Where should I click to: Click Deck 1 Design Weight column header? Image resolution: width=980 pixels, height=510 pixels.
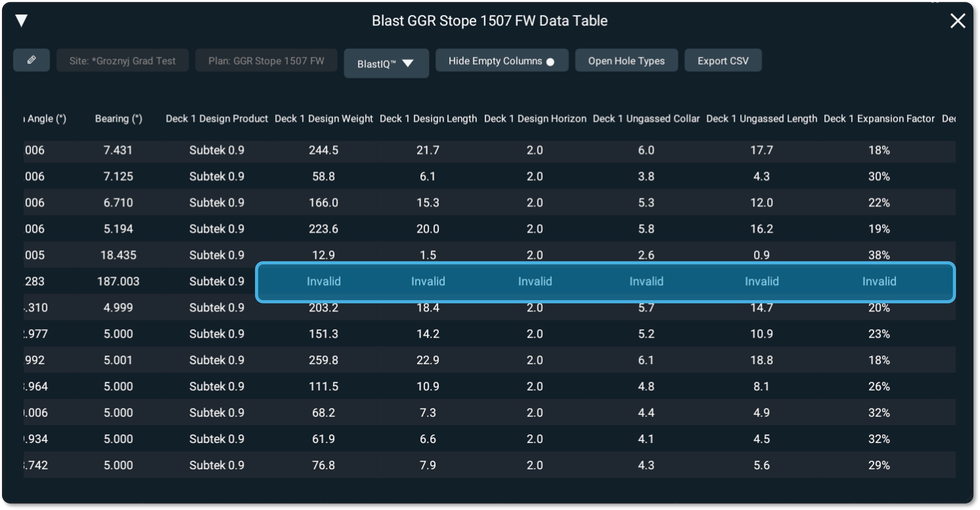pos(324,119)
